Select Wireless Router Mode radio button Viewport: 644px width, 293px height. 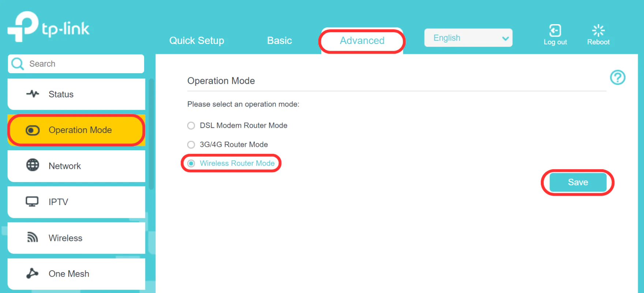tap(191, 163)
